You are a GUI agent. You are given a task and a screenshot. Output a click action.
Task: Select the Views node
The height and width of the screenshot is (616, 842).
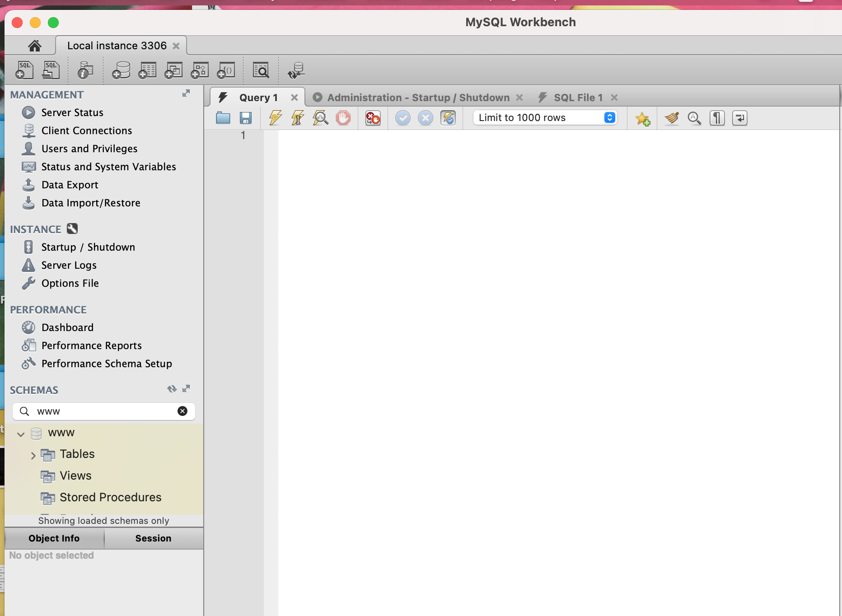pyautogui.click(x=75, y=476)
